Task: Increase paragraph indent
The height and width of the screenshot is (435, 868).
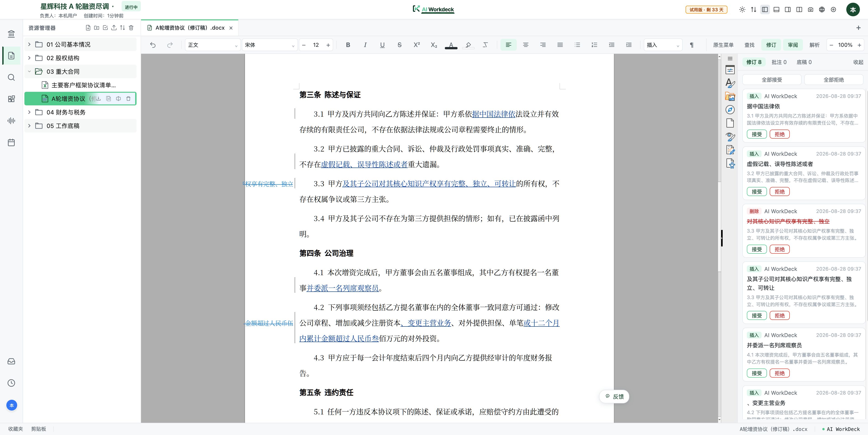Action: [x=629, y=45]
